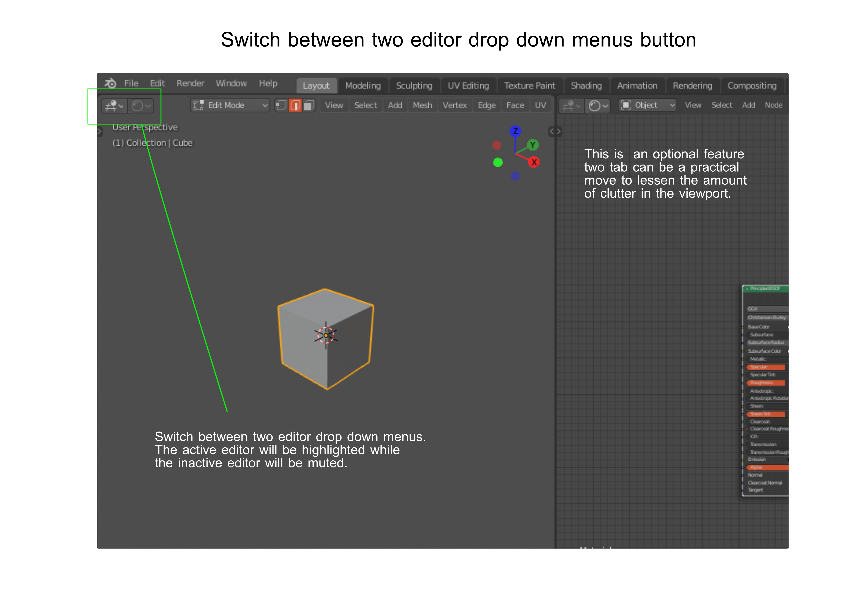Expand the toolbar arrow at viewport left edge
The height and width of the screenshot is (613, 868).
tap(99, 132)
